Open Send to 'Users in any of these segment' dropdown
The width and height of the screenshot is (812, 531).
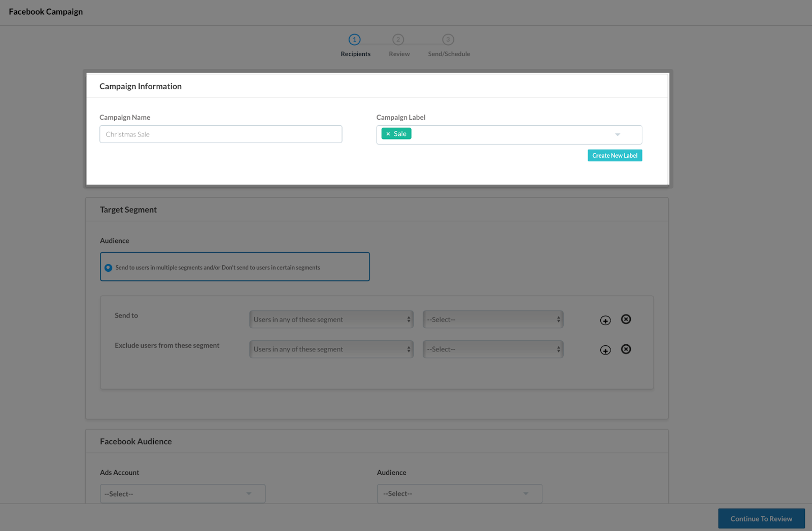331,320
